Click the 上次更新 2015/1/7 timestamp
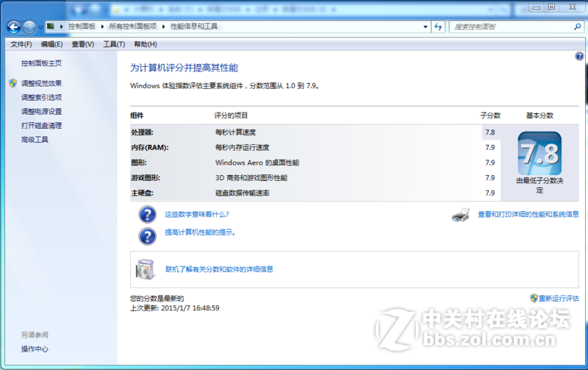 [175, 308]
